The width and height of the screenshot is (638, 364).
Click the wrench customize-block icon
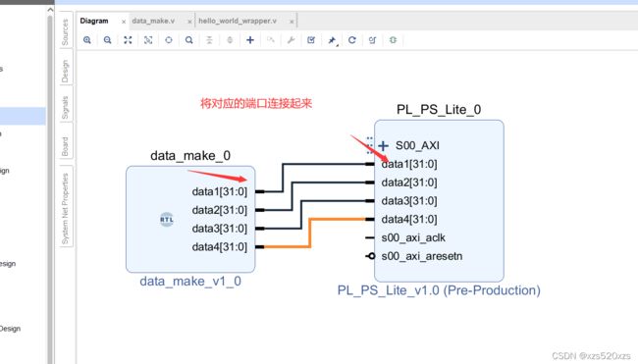click(291, 40)
